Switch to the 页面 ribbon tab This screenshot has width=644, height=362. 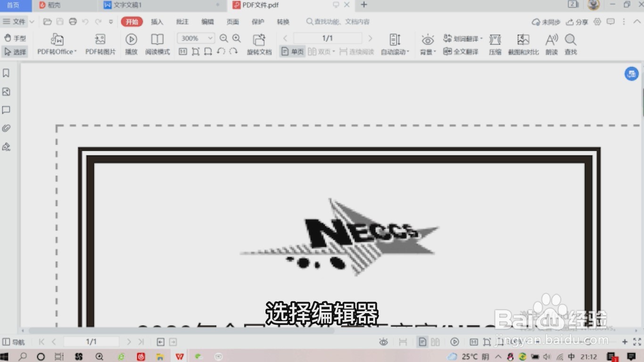pyautogui.click(x=232, y=22)
